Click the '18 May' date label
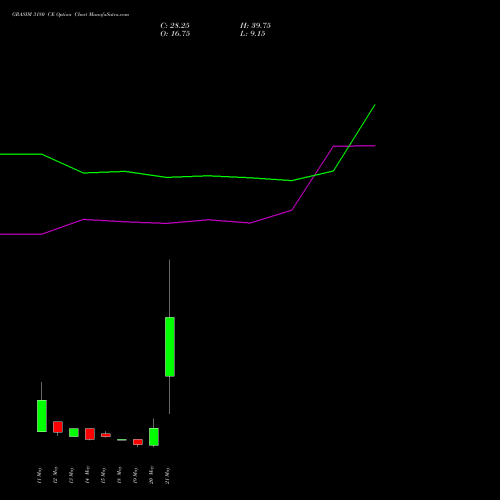500x500 pixels. [x=119, y=475]
